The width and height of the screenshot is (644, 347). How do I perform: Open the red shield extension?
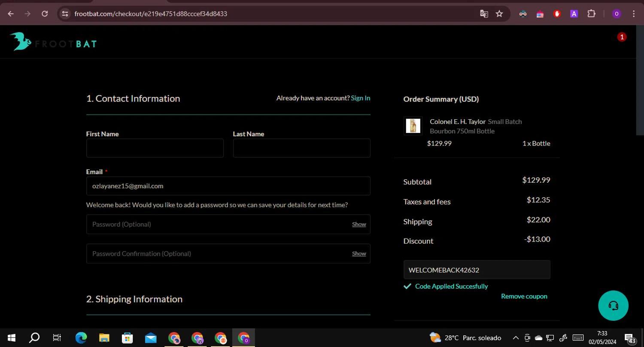[x=557, y=14]
